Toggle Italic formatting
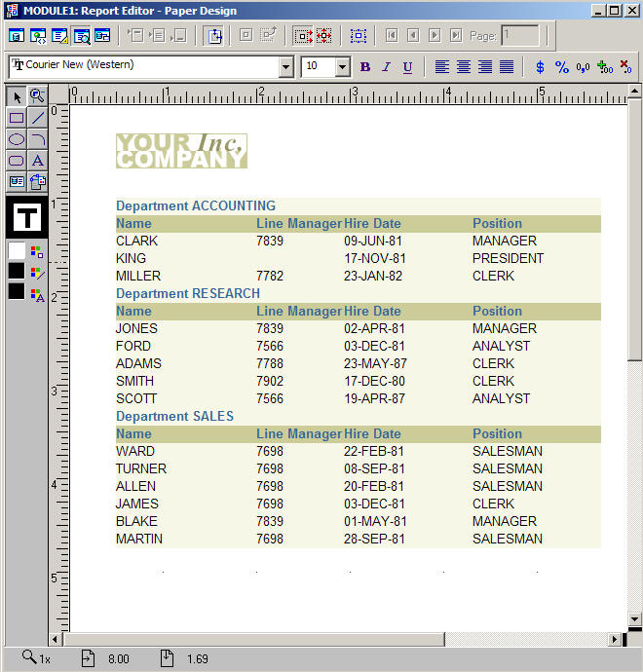 click(386, 67)
